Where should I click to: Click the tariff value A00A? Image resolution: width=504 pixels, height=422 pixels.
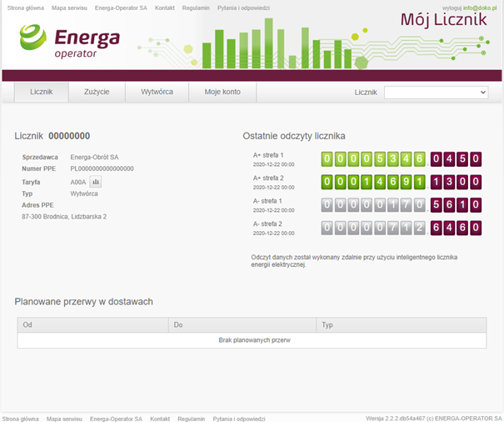tap(78, 182)
